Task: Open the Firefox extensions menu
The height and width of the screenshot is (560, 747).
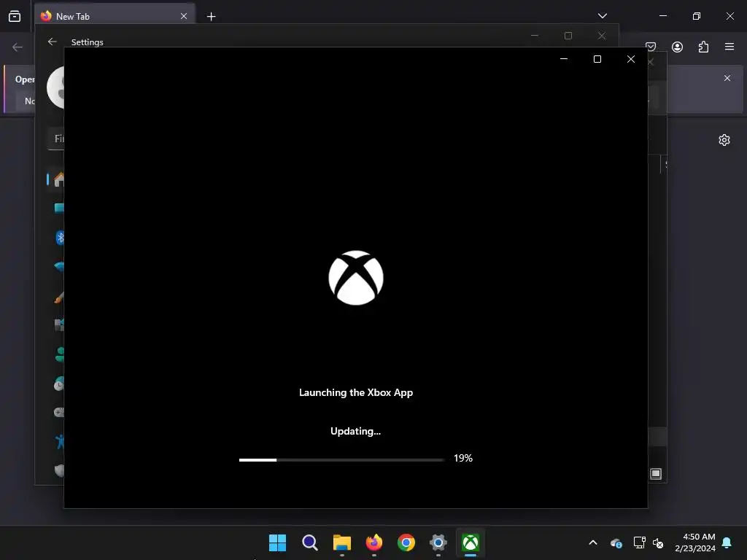Action: pos(703,47)
